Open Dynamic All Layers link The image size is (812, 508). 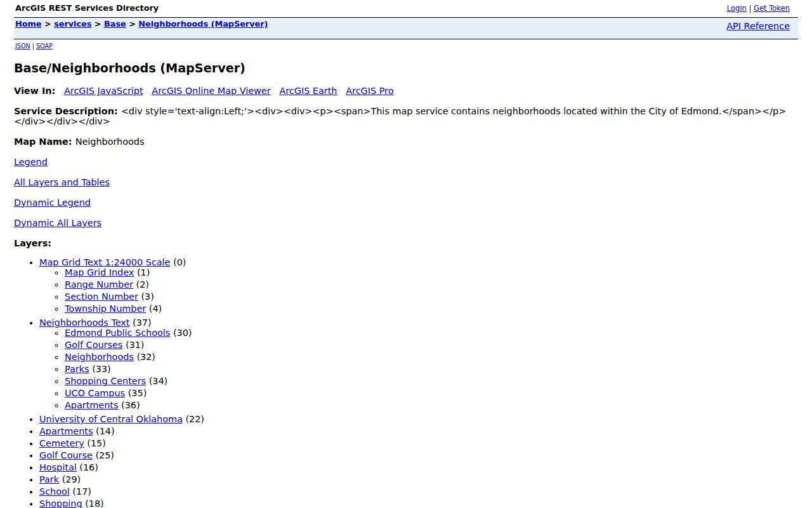[58, 223]
